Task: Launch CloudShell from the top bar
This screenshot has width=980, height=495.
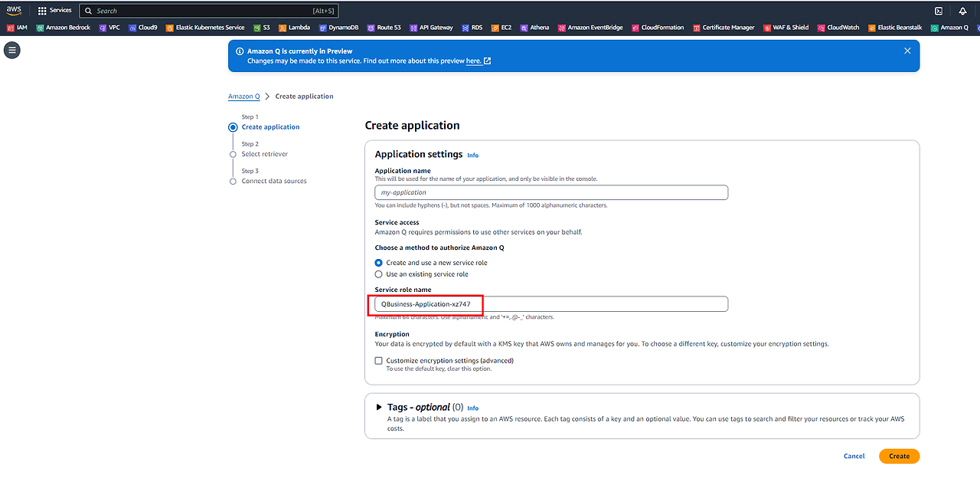Action: point(939,11)
